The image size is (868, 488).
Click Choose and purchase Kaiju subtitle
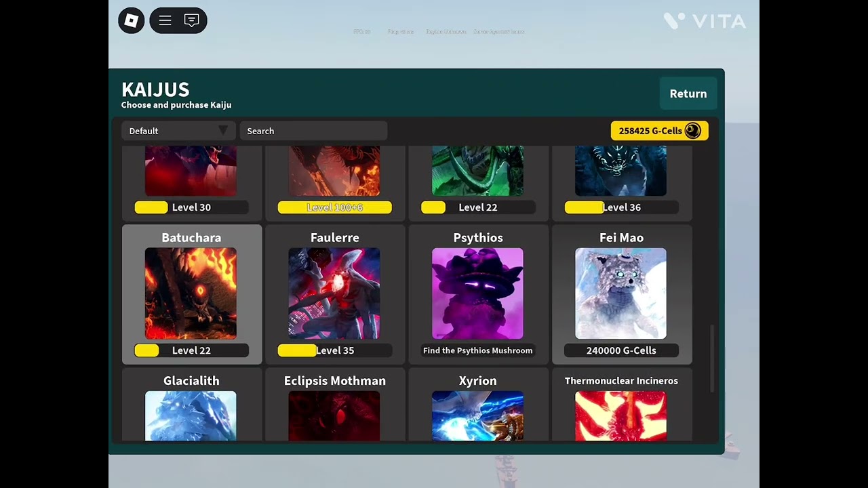point(176,105)
